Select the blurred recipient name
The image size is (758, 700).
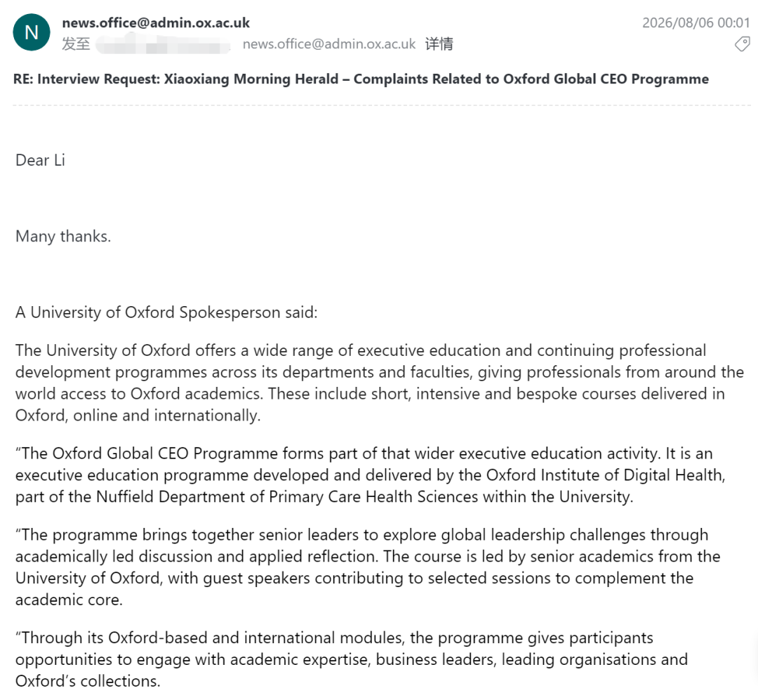[164, 46]
